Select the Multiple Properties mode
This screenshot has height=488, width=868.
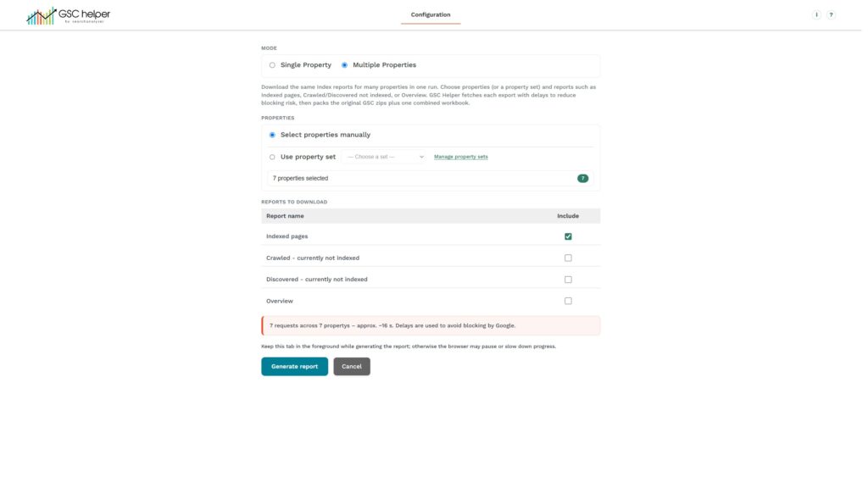[344, 65]
